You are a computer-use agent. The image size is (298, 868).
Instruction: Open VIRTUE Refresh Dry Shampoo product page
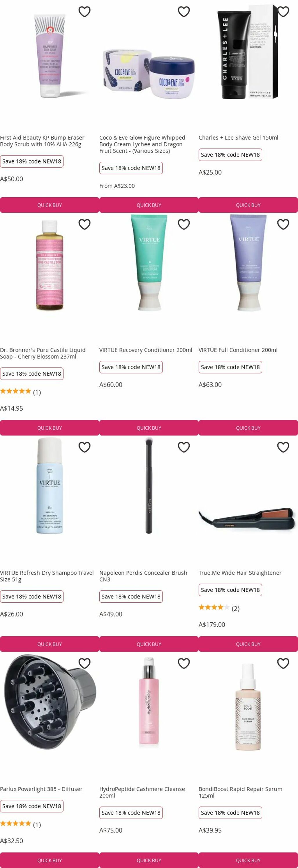(x=47, y=576)
